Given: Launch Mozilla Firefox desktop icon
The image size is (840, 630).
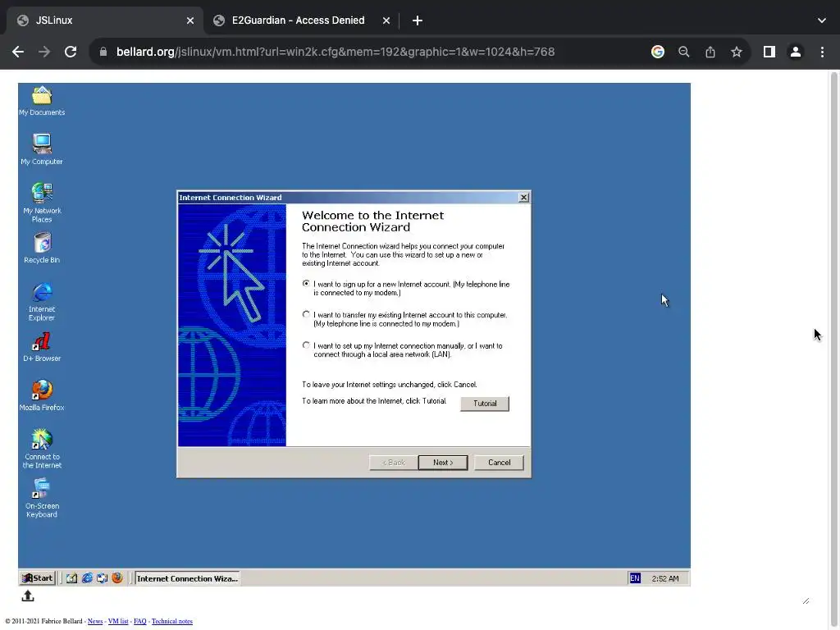Looking at the screenshot, I should tap(42, 395).
